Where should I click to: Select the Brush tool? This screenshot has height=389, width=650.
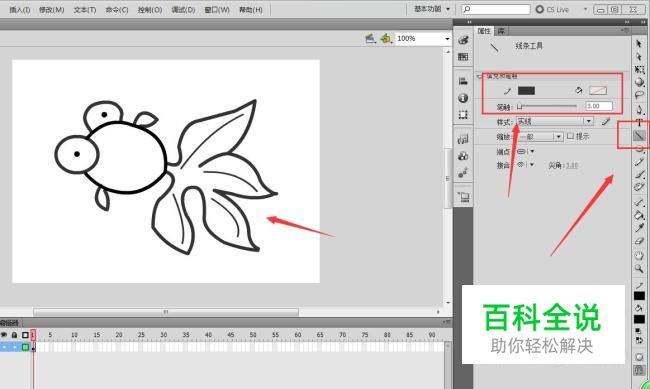[x=639, y=175]
